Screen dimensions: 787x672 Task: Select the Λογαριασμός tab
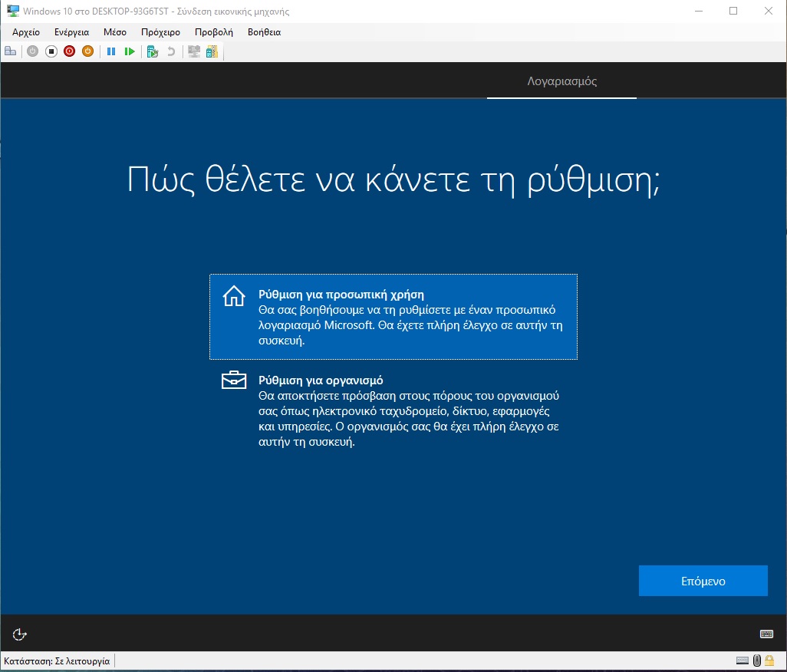[561, 81]
